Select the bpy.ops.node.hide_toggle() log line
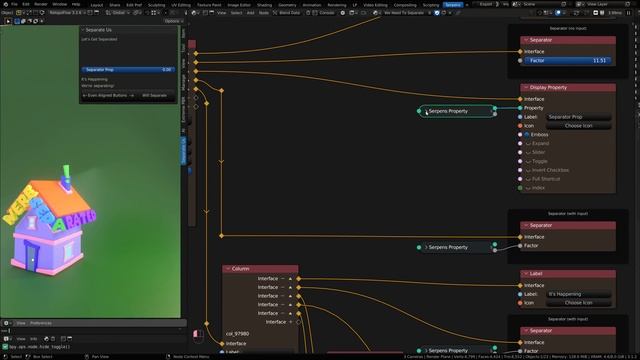 click(40, 347)
